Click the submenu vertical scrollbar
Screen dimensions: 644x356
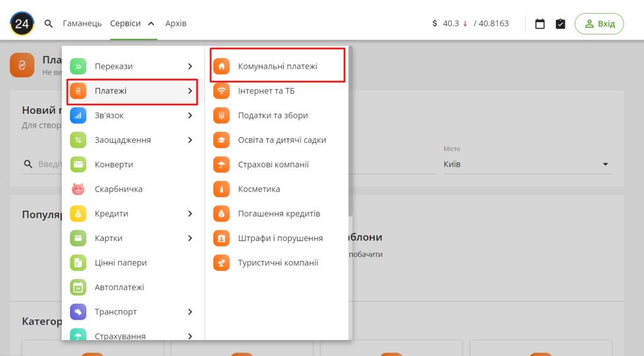point(350,131)
